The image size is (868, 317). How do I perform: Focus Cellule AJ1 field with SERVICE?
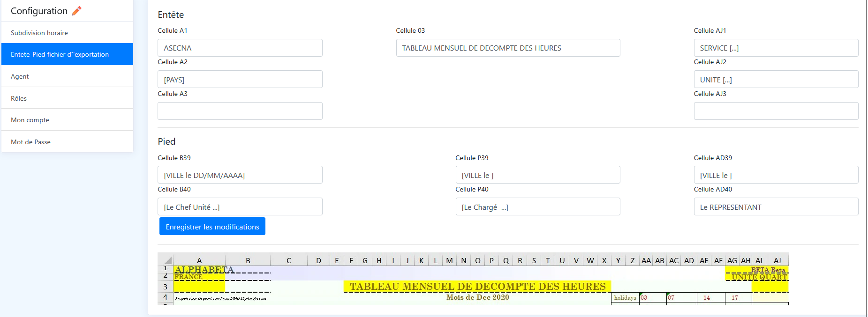pos(776,48)
